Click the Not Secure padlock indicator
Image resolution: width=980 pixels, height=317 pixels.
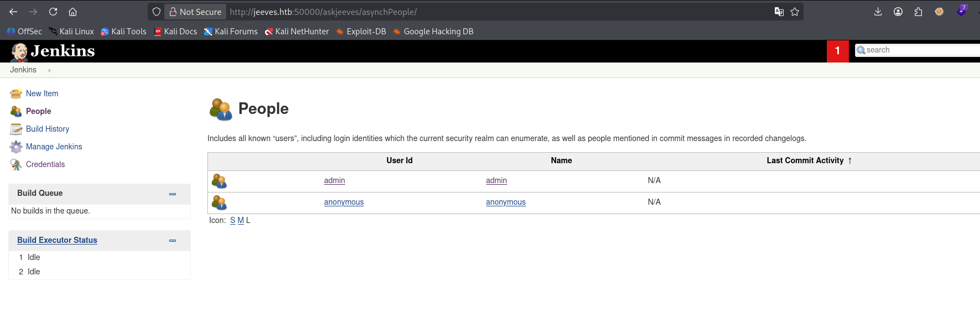point(195,12)
